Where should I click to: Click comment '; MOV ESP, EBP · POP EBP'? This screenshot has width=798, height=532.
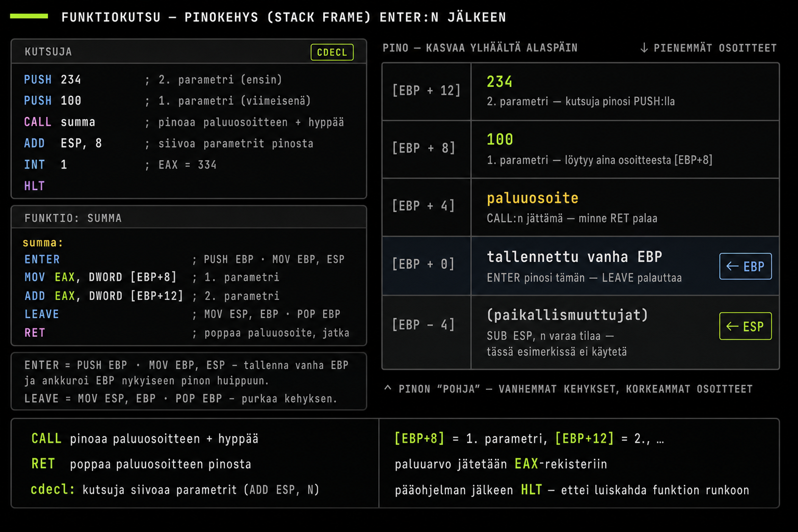pyautogui.click(x=266, y=314)
